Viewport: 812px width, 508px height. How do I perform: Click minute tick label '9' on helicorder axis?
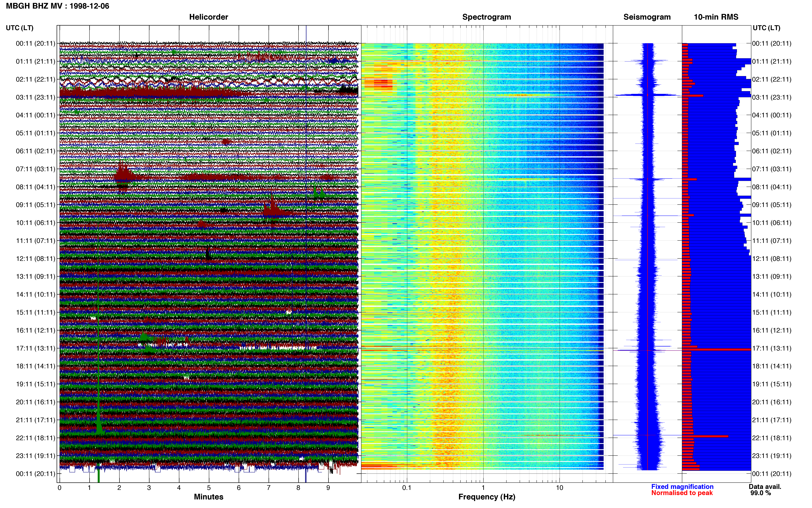[x=328, y=488]
